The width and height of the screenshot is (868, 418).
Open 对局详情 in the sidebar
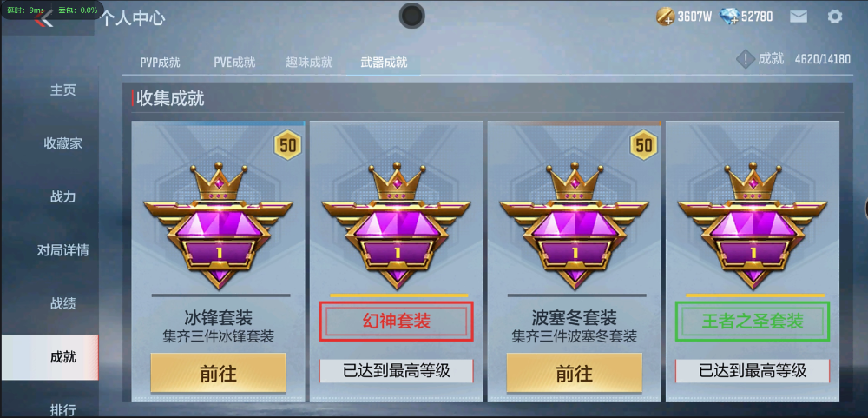pos(63,250)
